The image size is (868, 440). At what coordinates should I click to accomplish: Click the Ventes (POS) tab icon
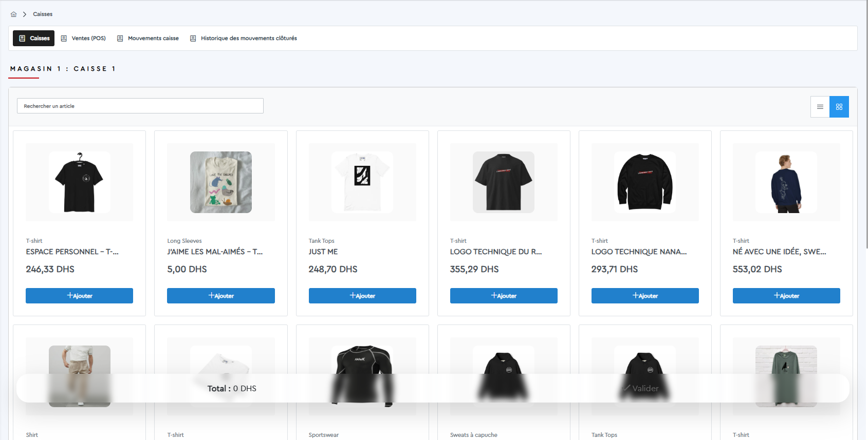click(64, 39)
